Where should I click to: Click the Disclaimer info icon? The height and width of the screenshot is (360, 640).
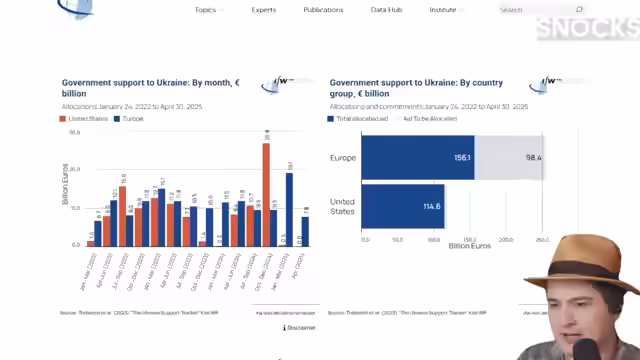coord(284,328)
